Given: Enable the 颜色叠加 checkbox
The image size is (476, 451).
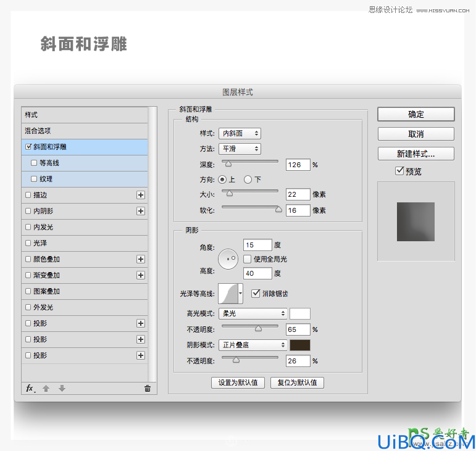Looking at the screenshot, I should point(28,259).
